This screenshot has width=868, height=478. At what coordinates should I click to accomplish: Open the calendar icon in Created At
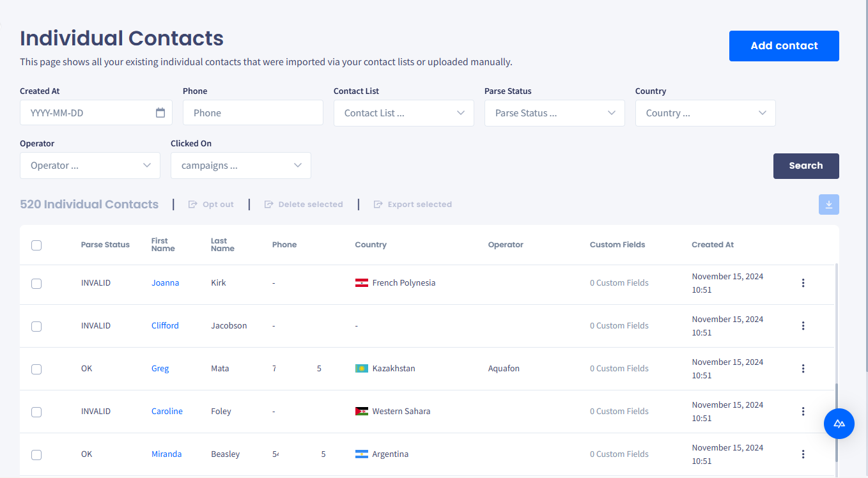click(160, 112)
